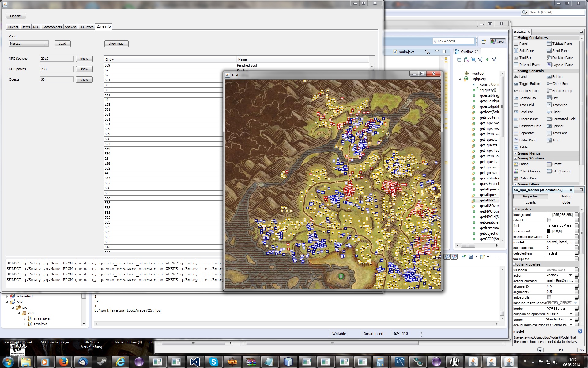Switch to the Spawns tab
This screenshot has height=368, width=588.
[70, 27]
